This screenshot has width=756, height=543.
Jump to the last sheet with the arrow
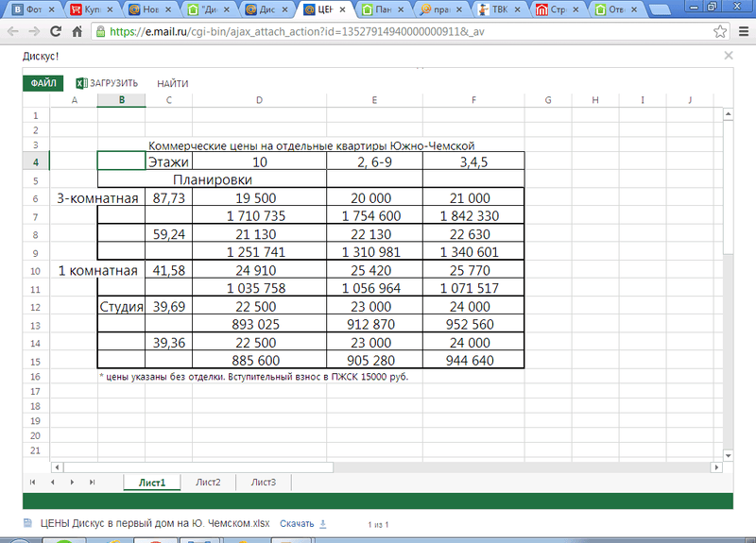(x=92, y=482)
